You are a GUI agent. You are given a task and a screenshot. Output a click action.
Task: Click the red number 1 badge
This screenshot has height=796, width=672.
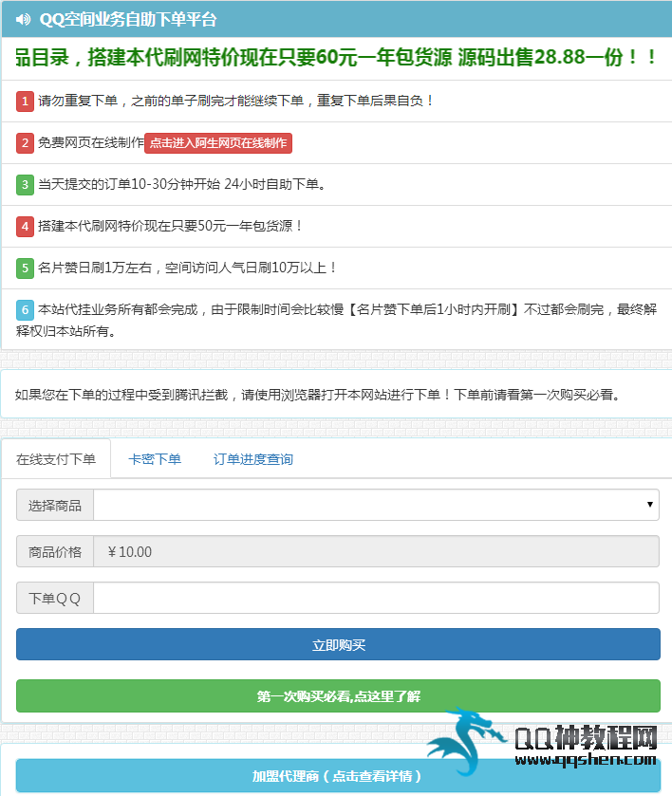[25, 101]
